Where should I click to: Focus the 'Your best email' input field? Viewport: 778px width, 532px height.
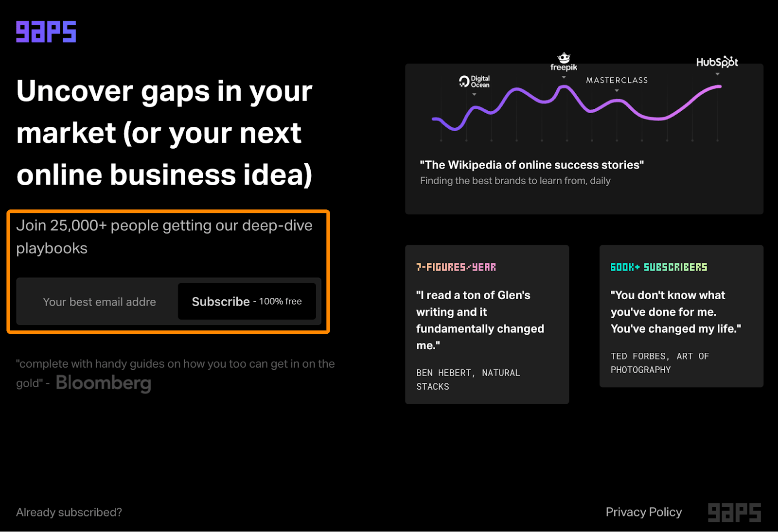pos(99,302)
